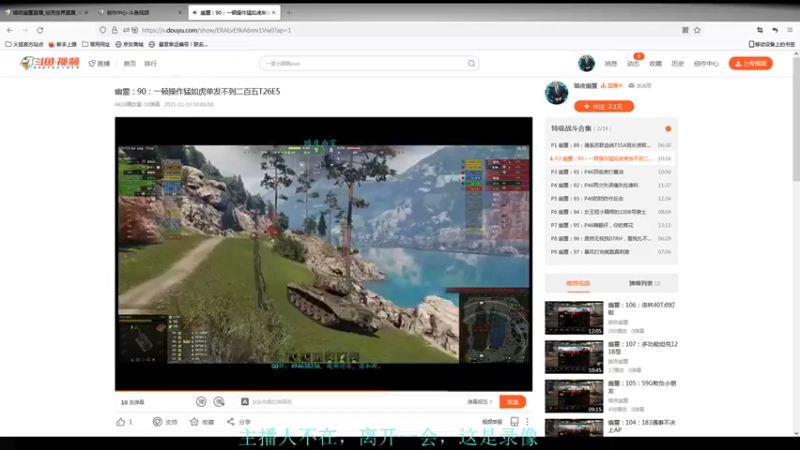
Task: Bookmark this page with the star icon
Action: tap(697, 30)
